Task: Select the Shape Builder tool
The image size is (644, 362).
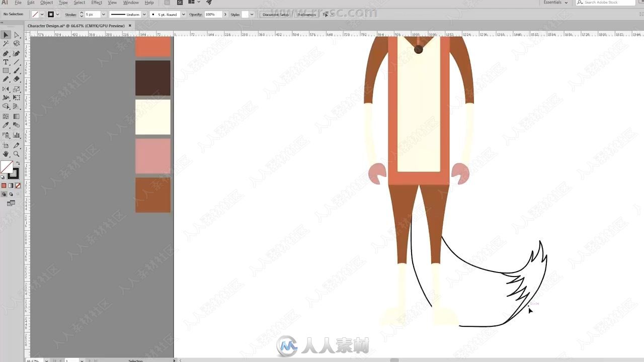Action: 6,106
